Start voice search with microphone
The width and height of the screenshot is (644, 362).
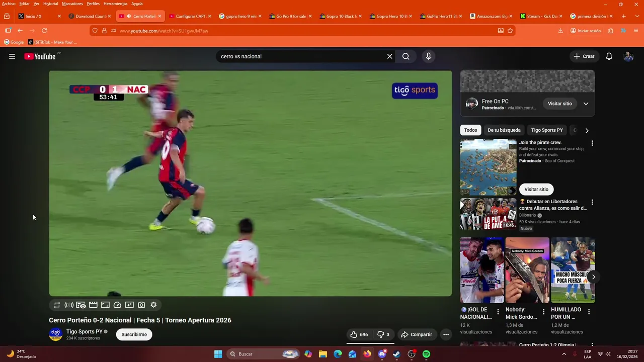(x=429, y=56)
